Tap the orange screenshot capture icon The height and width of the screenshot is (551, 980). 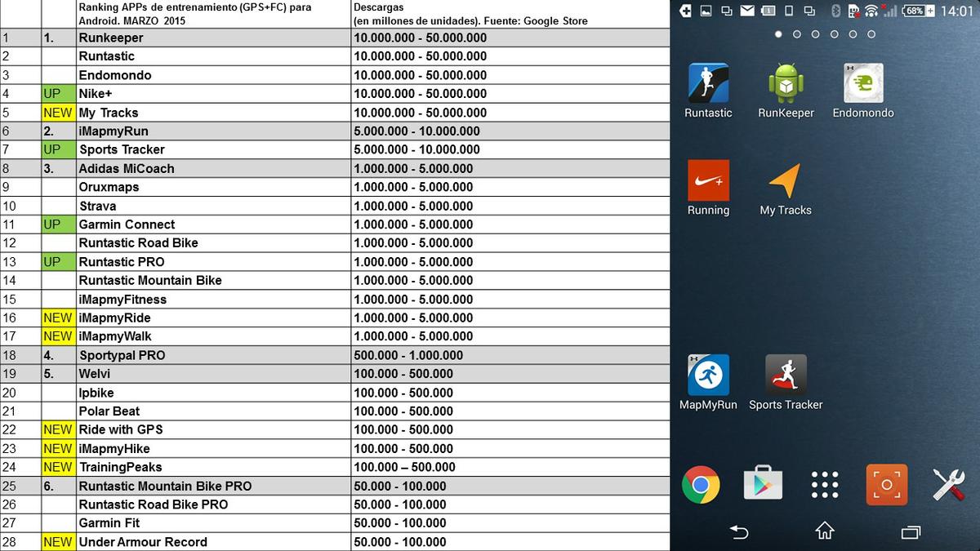[887, 485]
